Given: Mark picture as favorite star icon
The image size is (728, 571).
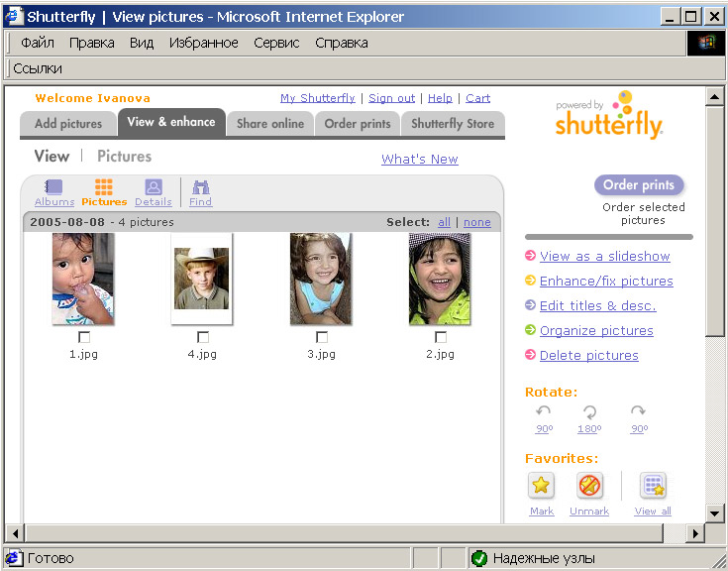Looking at the screenshot, I should tap(541, 485).
